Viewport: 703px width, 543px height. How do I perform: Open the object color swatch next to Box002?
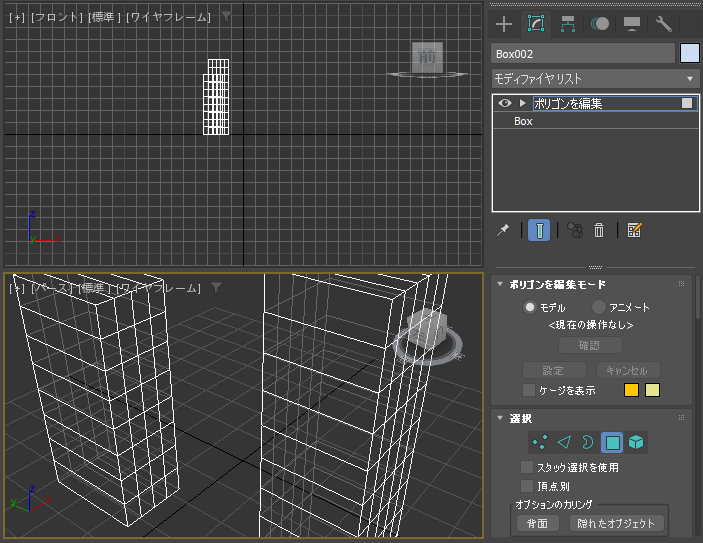pos(690,53)
